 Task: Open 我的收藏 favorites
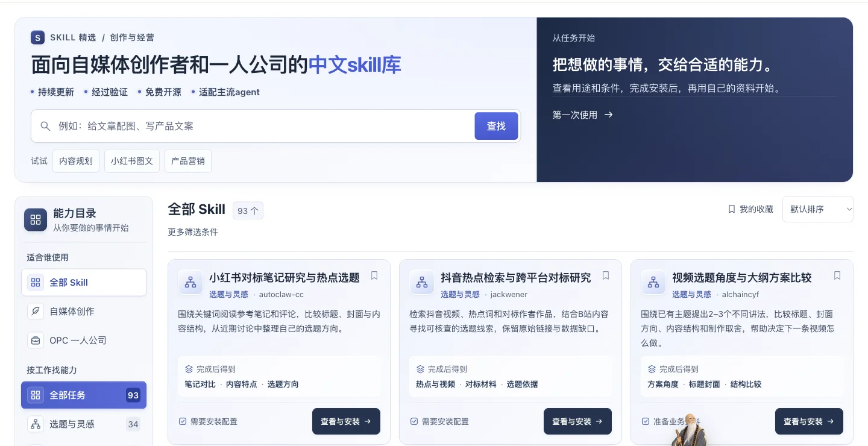point(750,209)
